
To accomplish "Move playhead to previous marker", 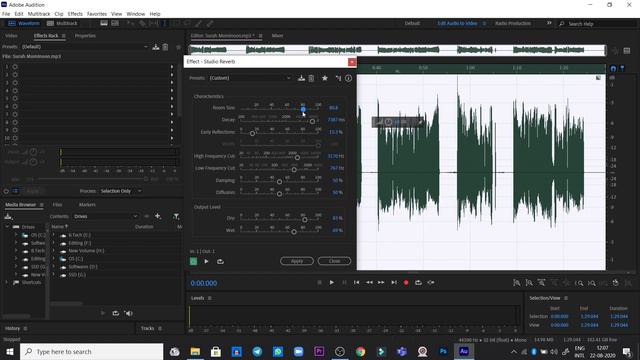I will (357, 282).
